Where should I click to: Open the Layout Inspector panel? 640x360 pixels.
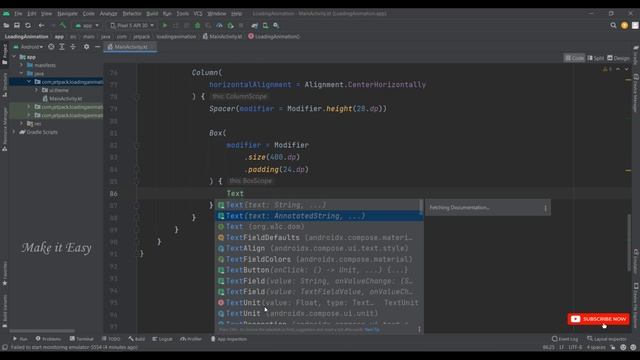click(608, 339)
